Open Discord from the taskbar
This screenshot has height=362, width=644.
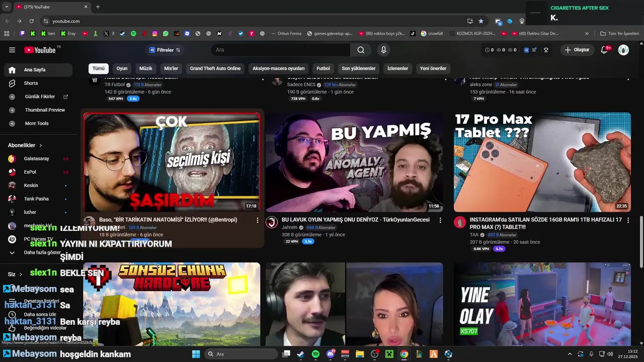(331, 354)
